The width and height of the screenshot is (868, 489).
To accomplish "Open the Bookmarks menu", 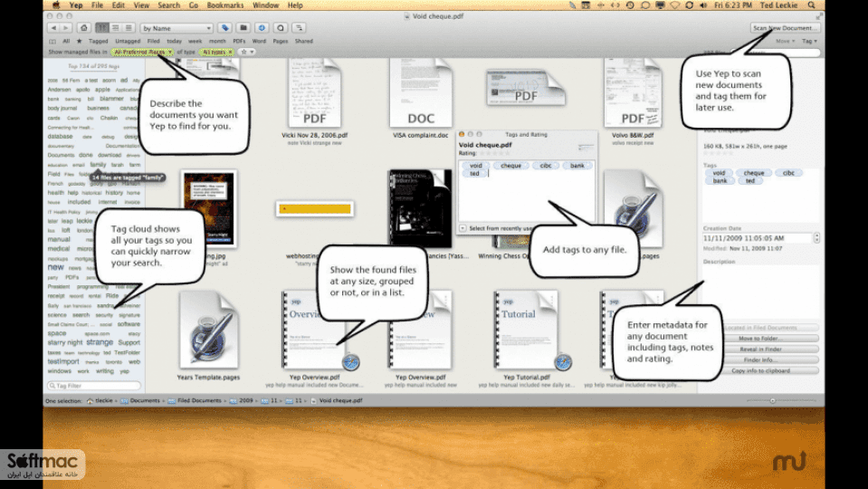I will click(224, 5).
